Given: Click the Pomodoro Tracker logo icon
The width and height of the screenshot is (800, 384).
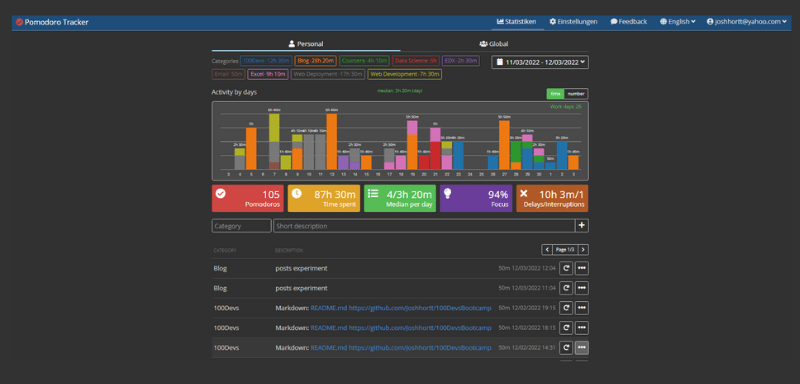Looking at the screenshot, I should point(19,22).
